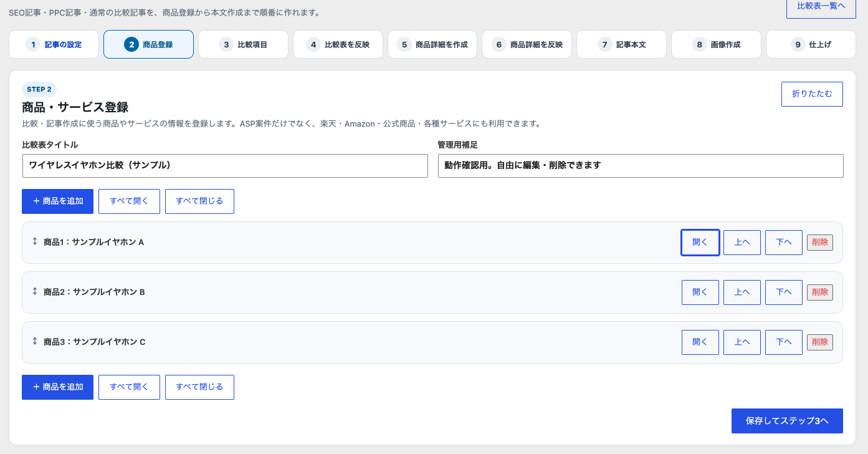This screenshot has height=454, width=868.
Task: Expand 商品1 with its 開く button
Action: [700, 243]
